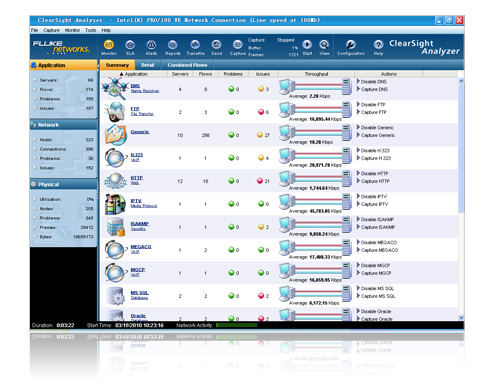The height and width of the screenshot is (385, 488).
Task: Open the DNS application link
Action: (135, 86)
